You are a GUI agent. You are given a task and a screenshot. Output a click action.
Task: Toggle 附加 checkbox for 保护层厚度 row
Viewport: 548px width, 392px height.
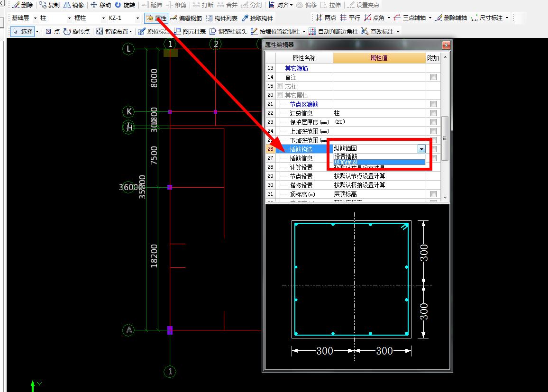pyautogui.click(x=433, y=122)
